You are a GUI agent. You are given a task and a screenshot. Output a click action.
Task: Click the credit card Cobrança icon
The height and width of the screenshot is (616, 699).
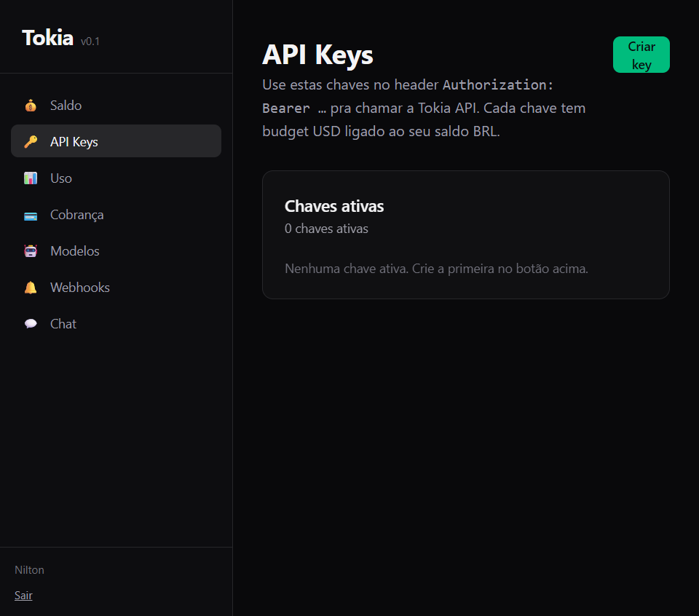pyautogui.click(x=31, y=216)
